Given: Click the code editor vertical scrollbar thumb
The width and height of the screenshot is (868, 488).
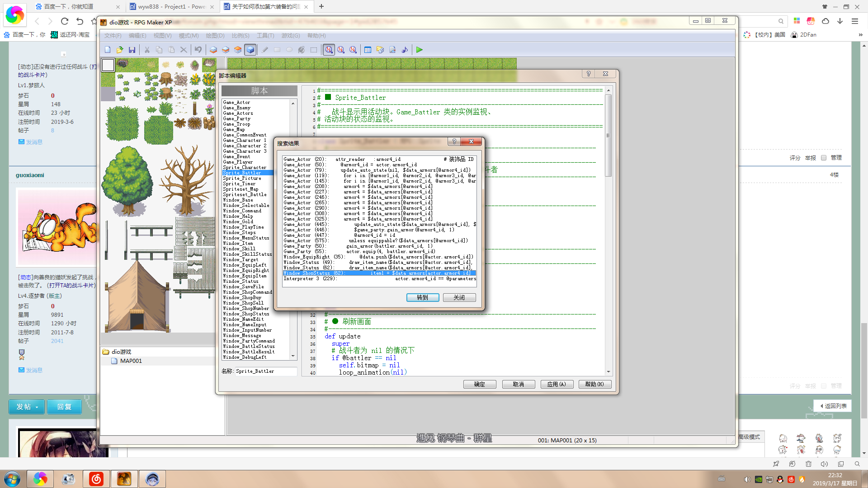Looking at the screenshot, I should click(608, 136).
